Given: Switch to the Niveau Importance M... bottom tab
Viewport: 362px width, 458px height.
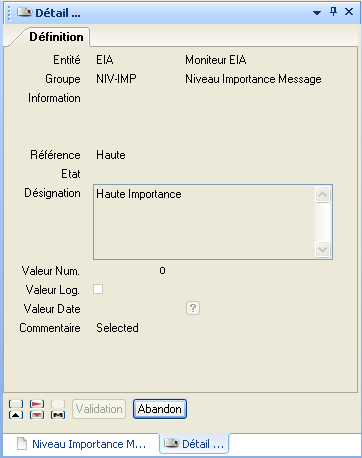Looking at the screenshot, I should click(82, 444).
